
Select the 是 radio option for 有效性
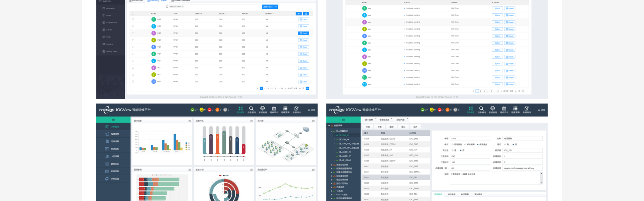[452, 150]
